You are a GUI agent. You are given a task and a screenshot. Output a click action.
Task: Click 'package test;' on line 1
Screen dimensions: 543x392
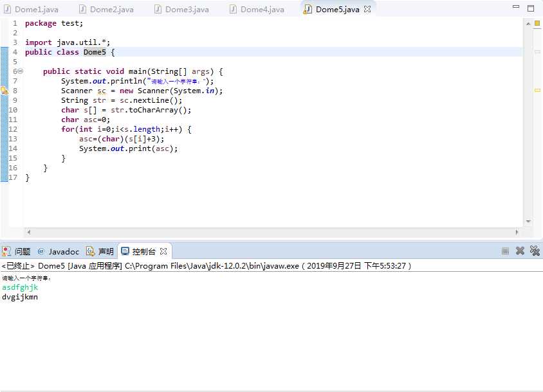point(54,23)
